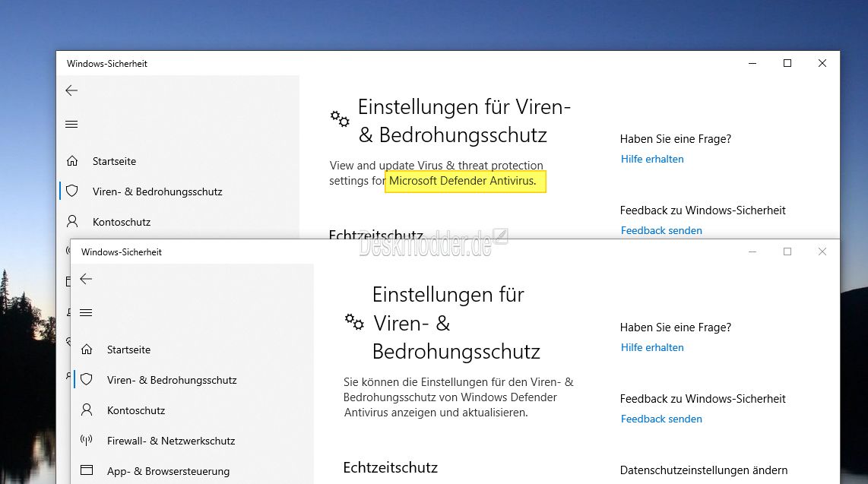
Task: Open Kontoschutz in the rear window sidebar
Action: tap(122, 223)
